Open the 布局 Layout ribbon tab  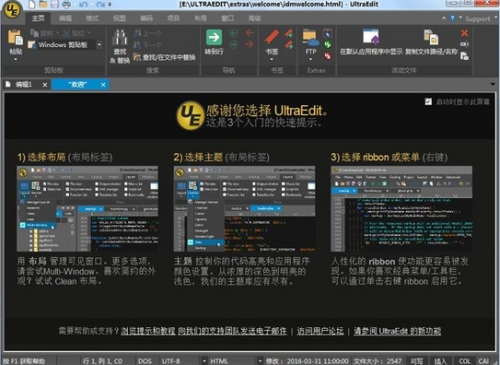pyautogui.click(x=200, y=18)
